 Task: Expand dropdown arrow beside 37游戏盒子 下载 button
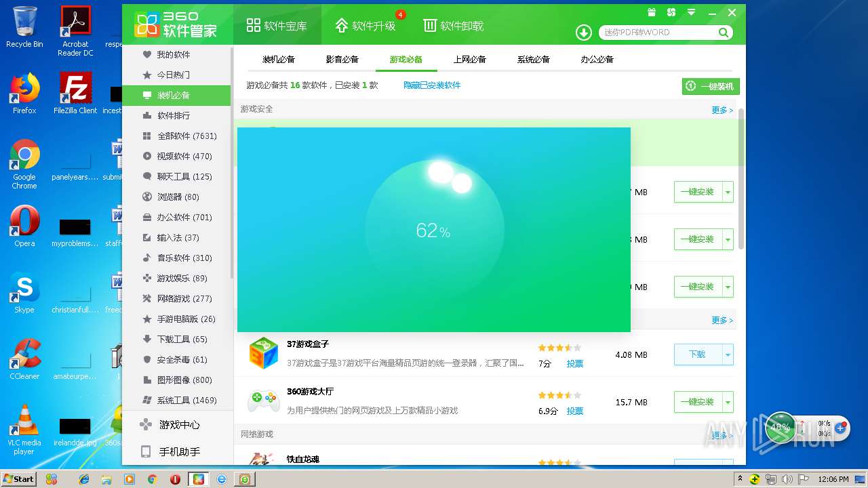coord(728,354)
